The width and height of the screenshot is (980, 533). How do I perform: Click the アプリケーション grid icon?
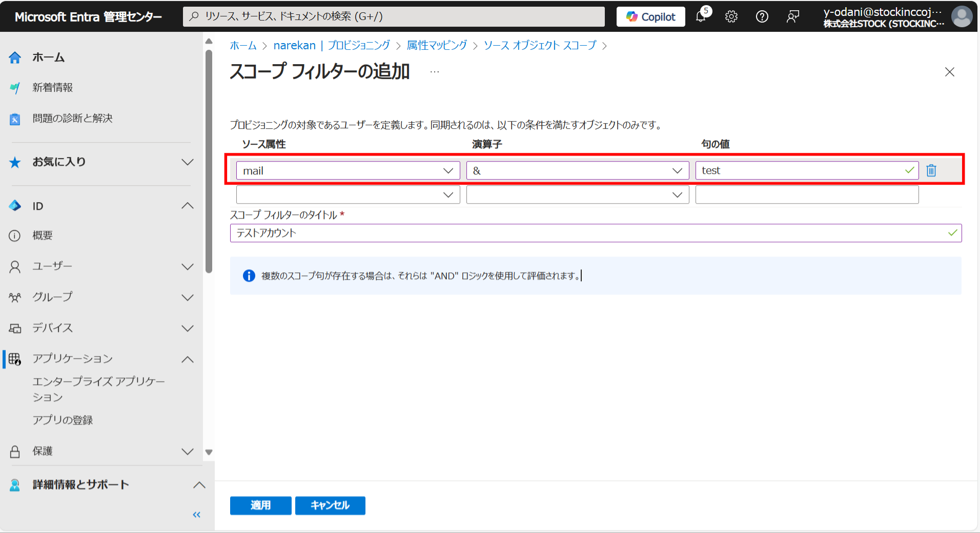pos(15,359)
